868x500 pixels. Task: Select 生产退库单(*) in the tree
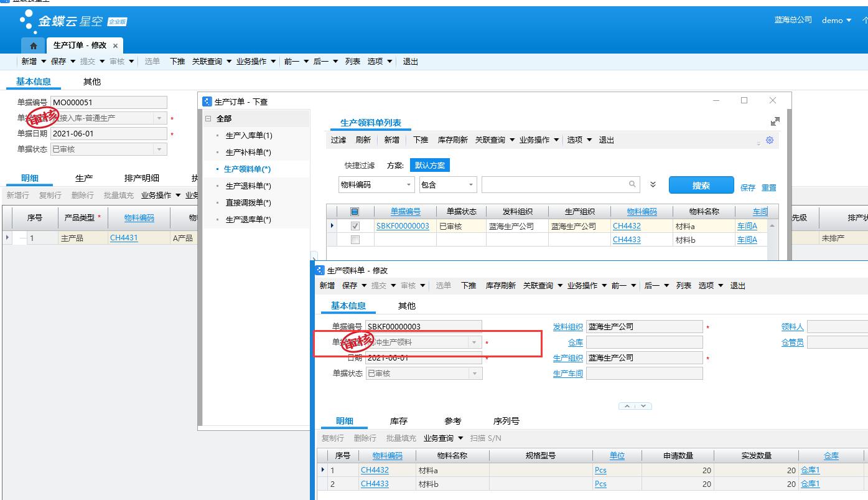pyautogui.click(x=248, y=219)
